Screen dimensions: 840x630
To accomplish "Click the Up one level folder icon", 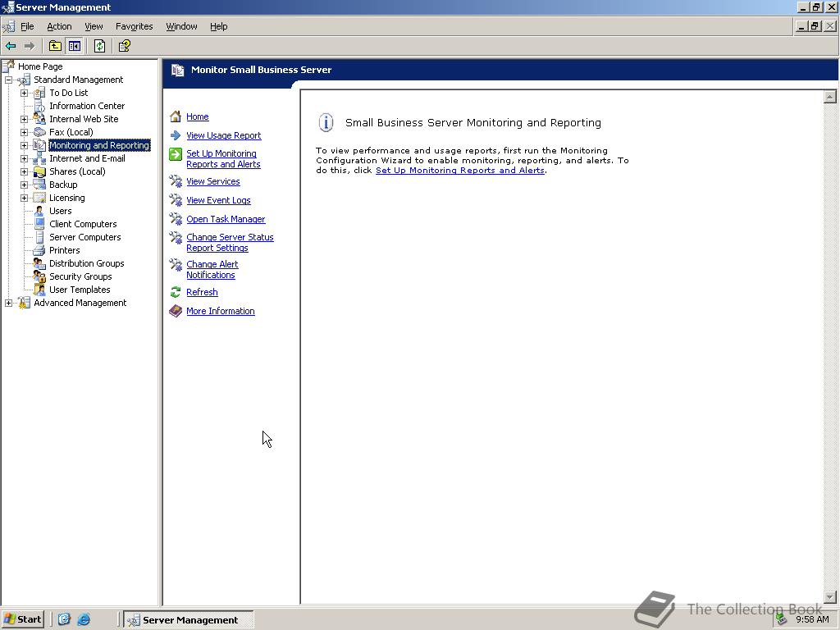I will (x=55, y=46).
